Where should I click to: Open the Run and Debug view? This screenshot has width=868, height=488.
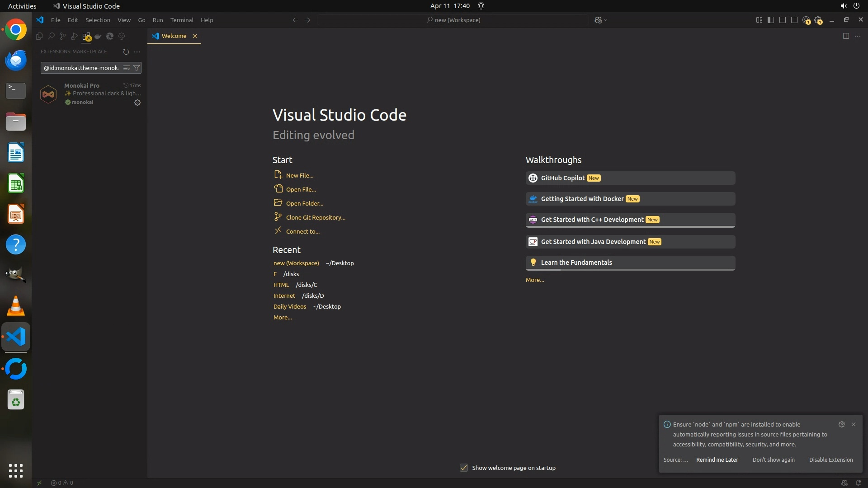coord(75,36)
